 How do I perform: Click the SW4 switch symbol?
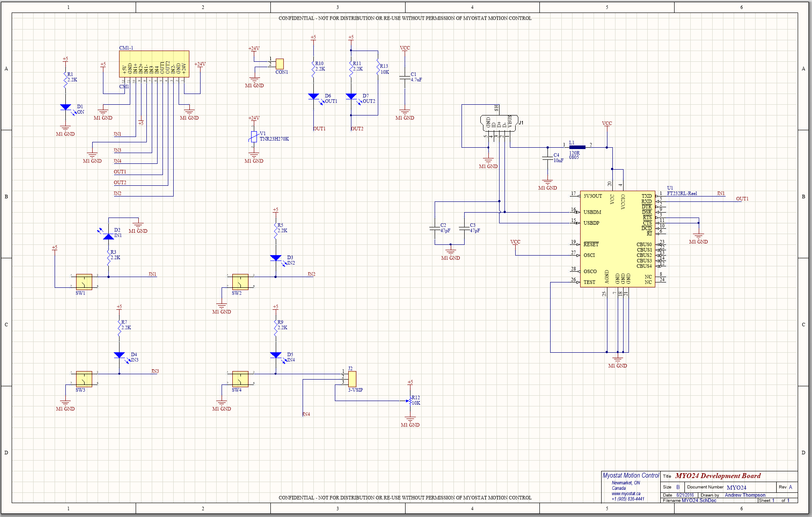[x=240, y=379]
